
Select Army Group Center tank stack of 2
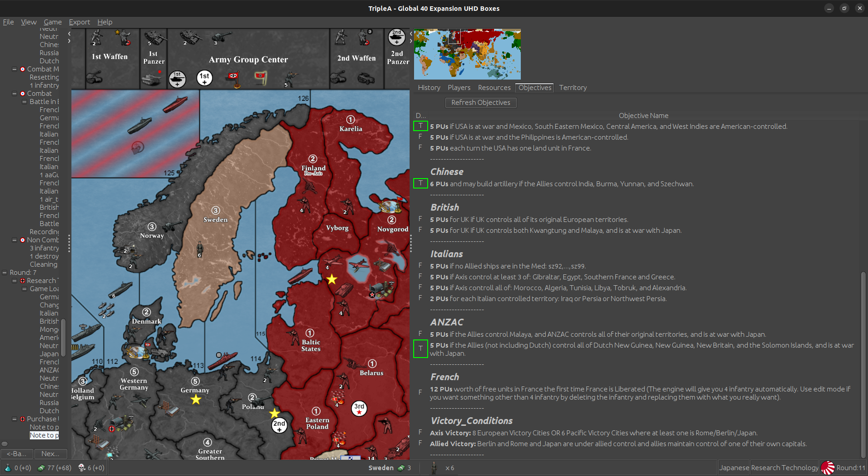(x=191, y=38)
